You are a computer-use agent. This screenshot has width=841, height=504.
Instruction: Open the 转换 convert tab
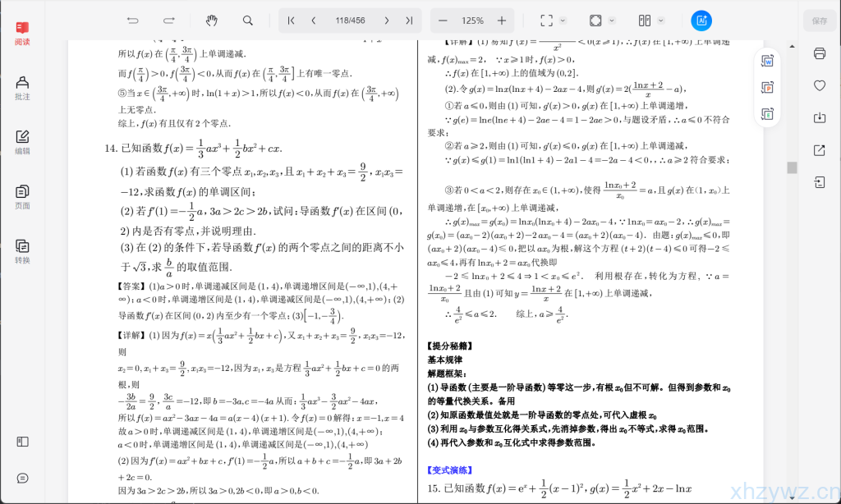click(22, 251)
